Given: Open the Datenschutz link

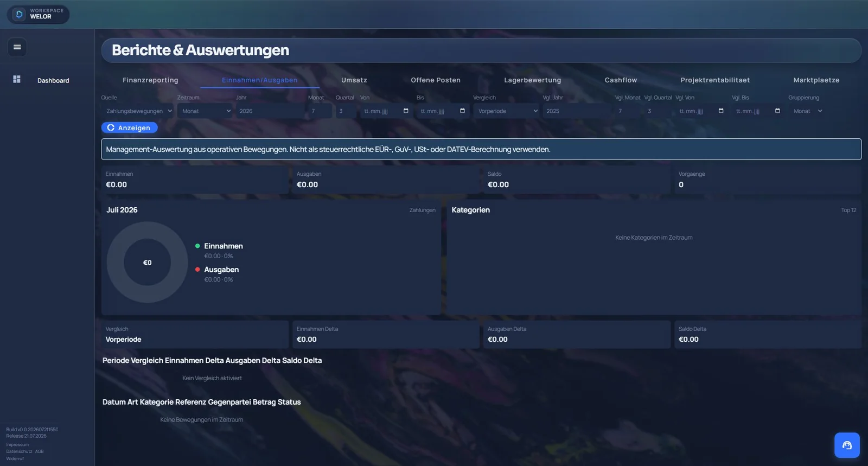Looking at the screenshot, I should (19, 451).
